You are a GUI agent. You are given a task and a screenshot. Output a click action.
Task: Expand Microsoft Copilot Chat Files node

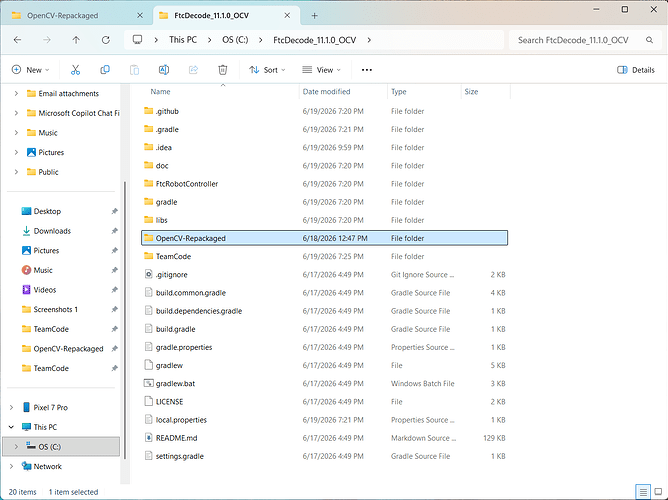[16, 113]
